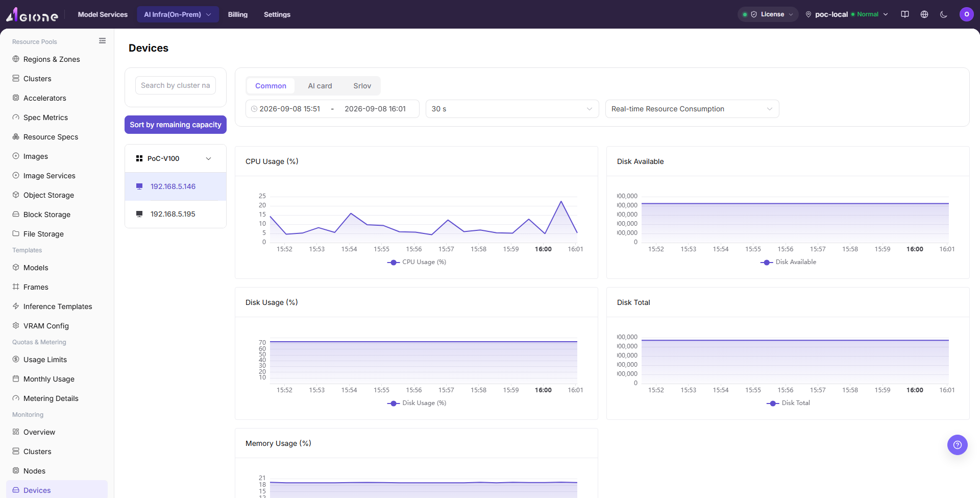This screenshot has height=498, width=980.
Task: Collapse the sidebar menu icon
Action: [x=103, y=41]
